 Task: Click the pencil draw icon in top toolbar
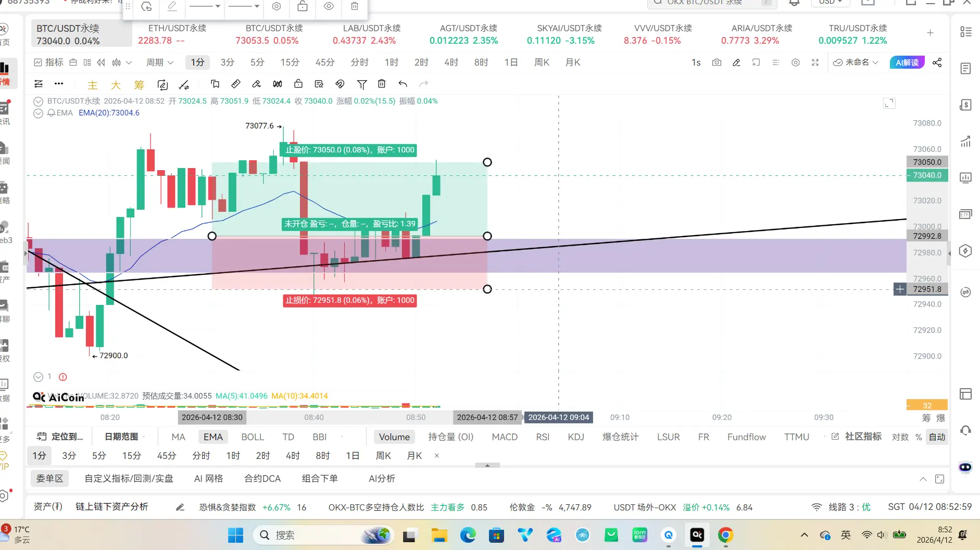(x=736, y=62)
